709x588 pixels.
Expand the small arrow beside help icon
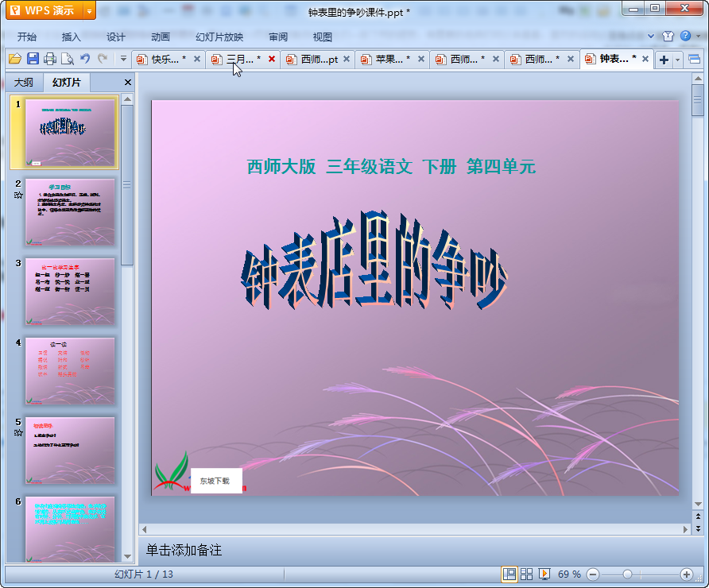(698, 37)
